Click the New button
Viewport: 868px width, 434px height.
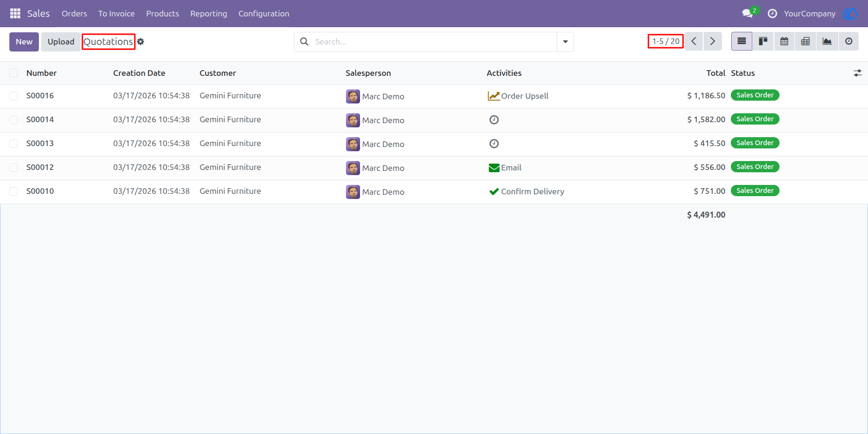click(24, 42)
